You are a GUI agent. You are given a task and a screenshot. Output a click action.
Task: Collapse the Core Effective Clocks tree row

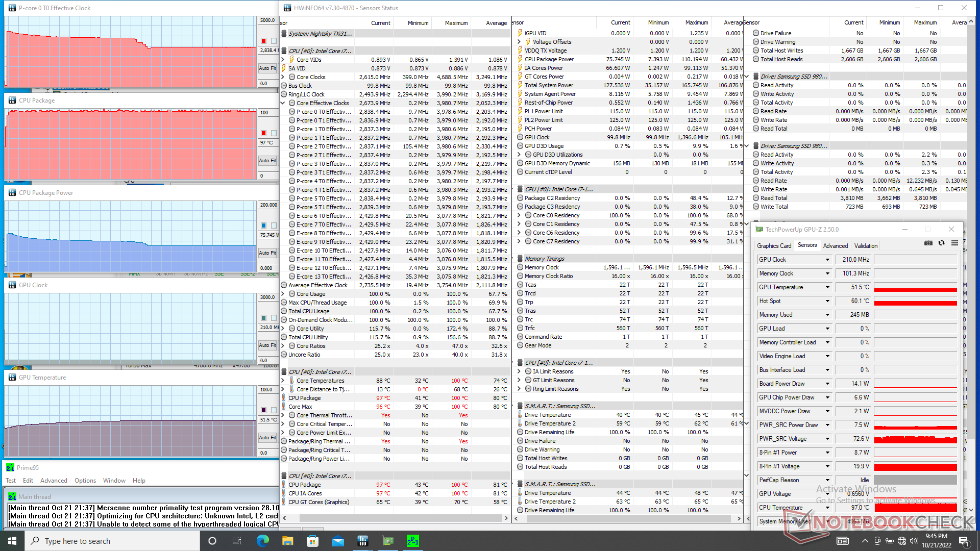click(283, 103)
